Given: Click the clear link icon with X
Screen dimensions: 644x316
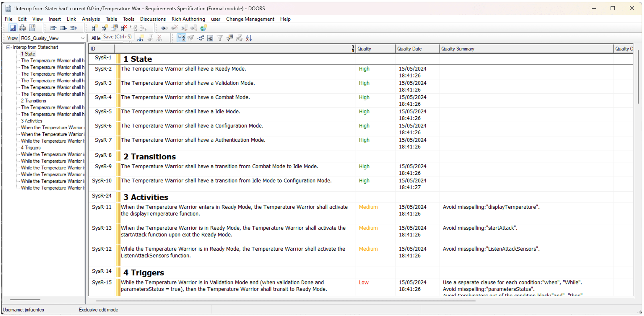Looking at the screenshot, I should pyautogui.click(x=174, y=28).
